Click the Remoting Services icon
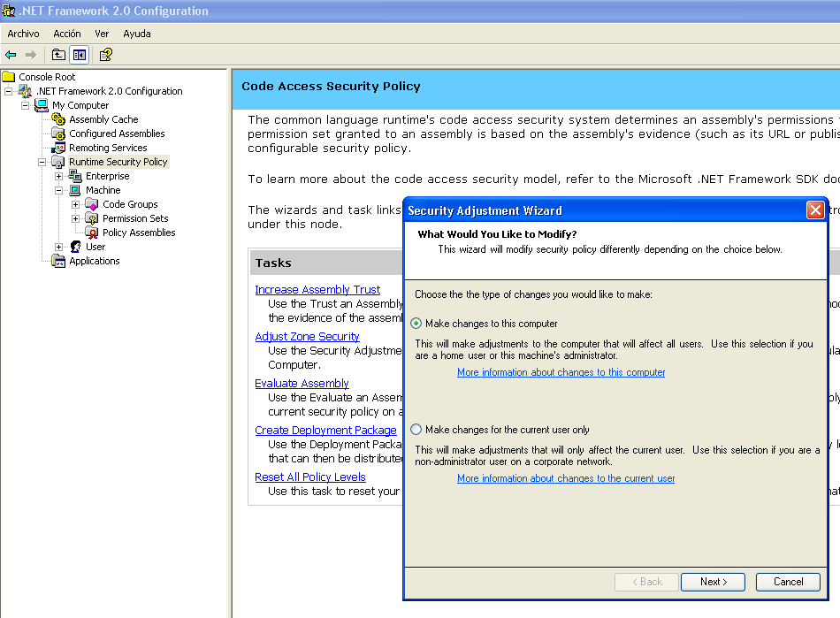The width and height of the screenshot is (840, 618). click(x=58, y=148)
